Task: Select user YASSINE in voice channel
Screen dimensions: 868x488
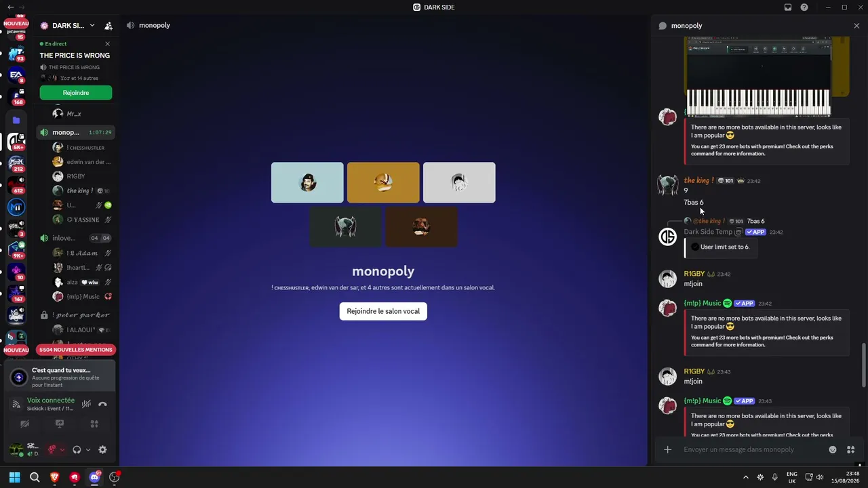Action: pos(82,220)
